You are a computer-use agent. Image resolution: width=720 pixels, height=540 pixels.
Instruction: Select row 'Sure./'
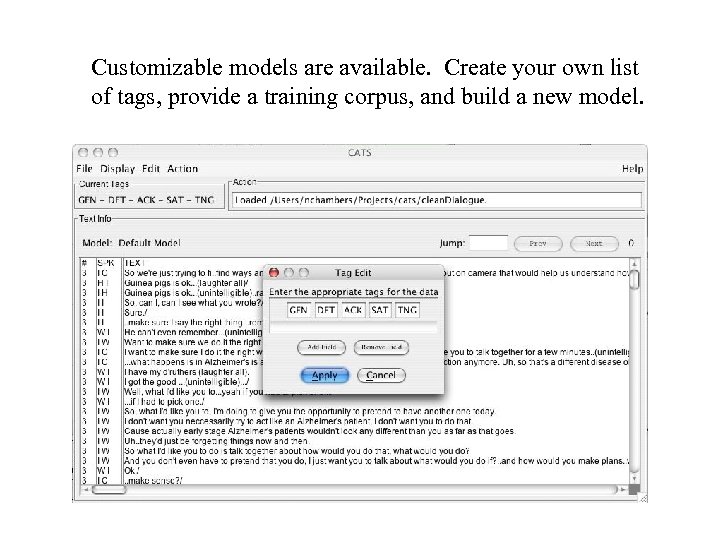136,313
